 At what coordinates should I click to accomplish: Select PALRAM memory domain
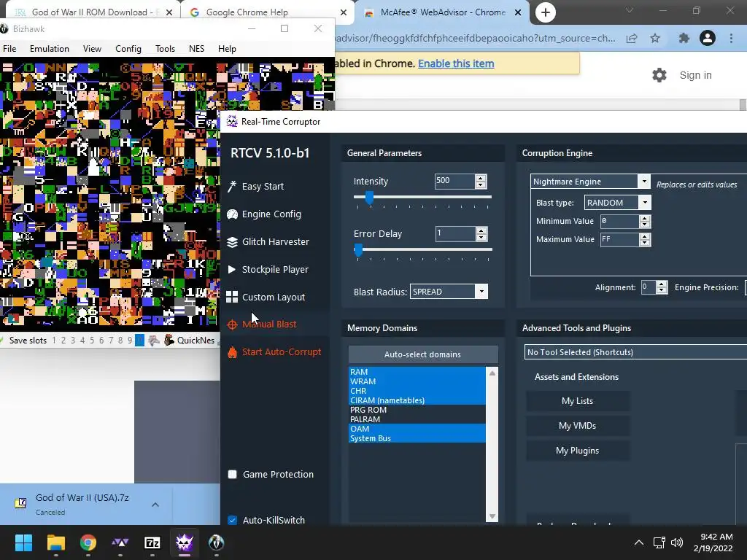tap(417, 419)
